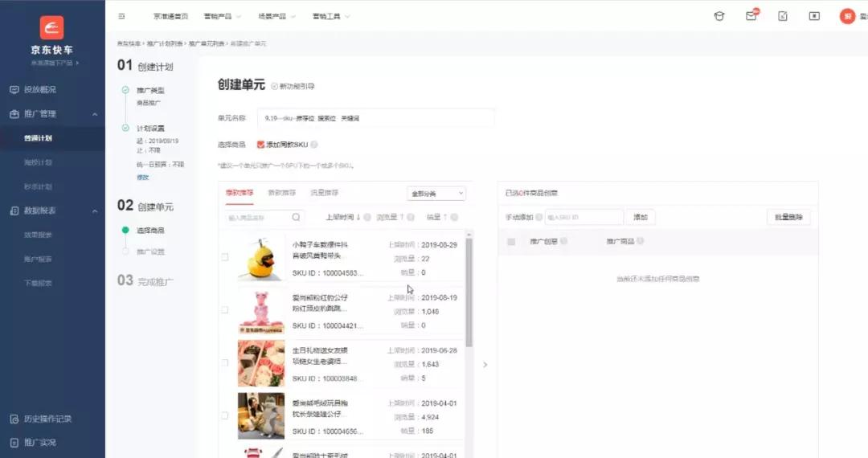Select 普通计划 in sidebar
868x458 pixels.
[39, 138]
